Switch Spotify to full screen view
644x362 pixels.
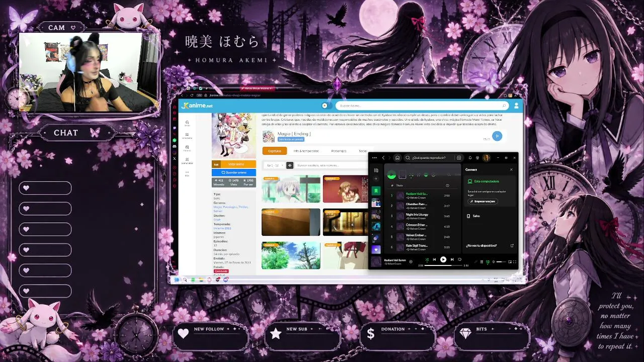tap(515, 262)
